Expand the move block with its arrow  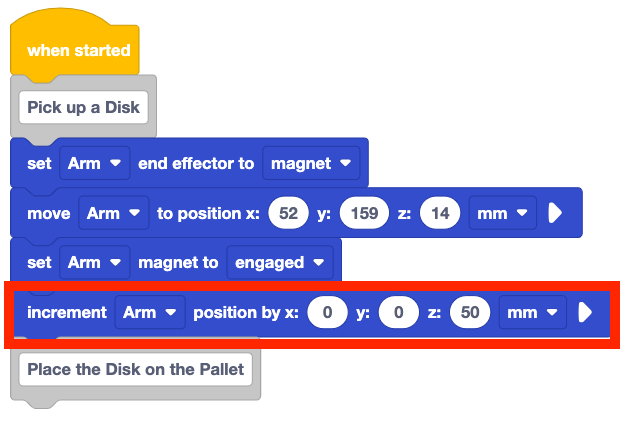pos(553,213)
